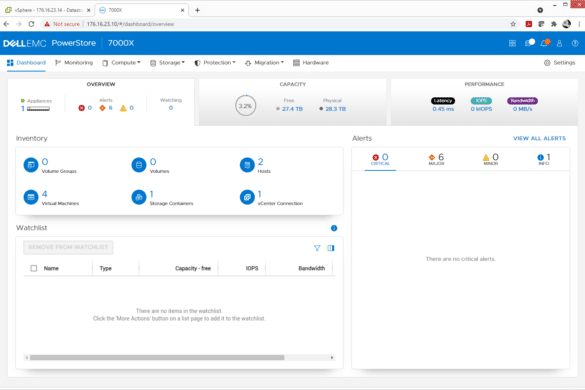Viewport: 585px width, 390px height.
Task: Click the critical alerts icon in Overview
Action: coord(81,108)
